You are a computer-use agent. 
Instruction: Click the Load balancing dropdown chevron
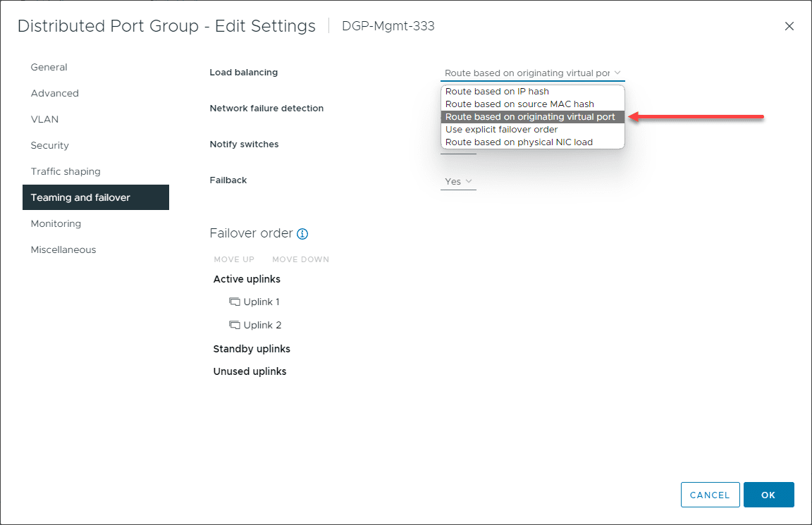(619, 73)
